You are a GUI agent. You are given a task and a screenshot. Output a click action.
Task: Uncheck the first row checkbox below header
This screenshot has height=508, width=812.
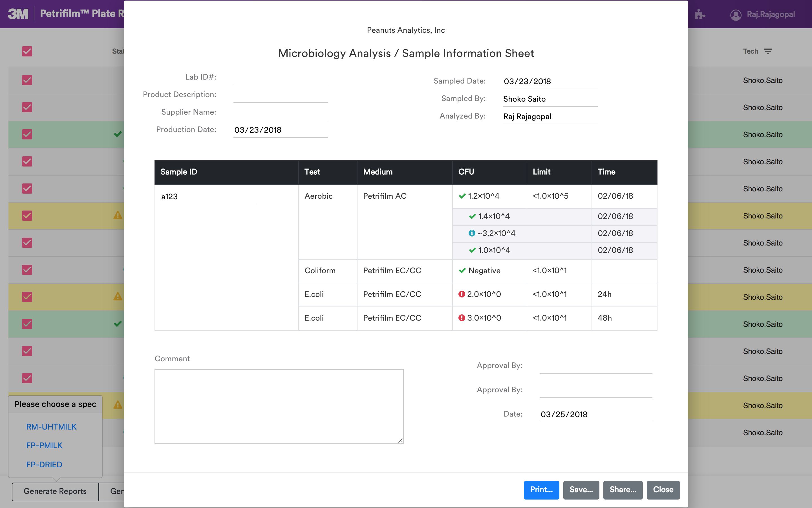27,80
